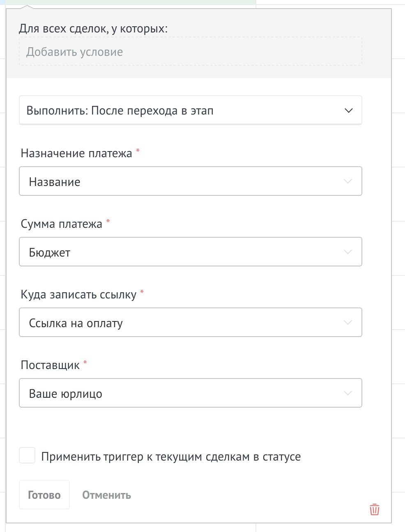Click the Поставщик field label
This screenshot has width=405, height=532.
(50, 365)
